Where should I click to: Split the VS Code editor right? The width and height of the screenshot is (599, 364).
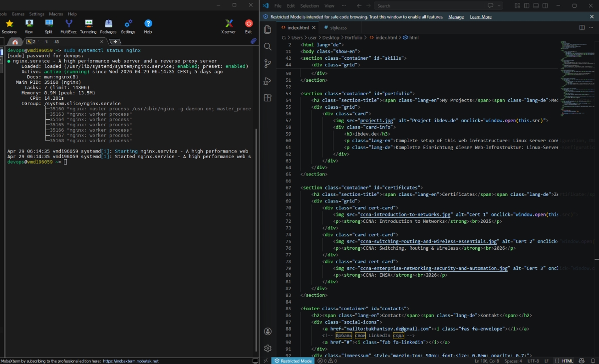click(582, 27)
